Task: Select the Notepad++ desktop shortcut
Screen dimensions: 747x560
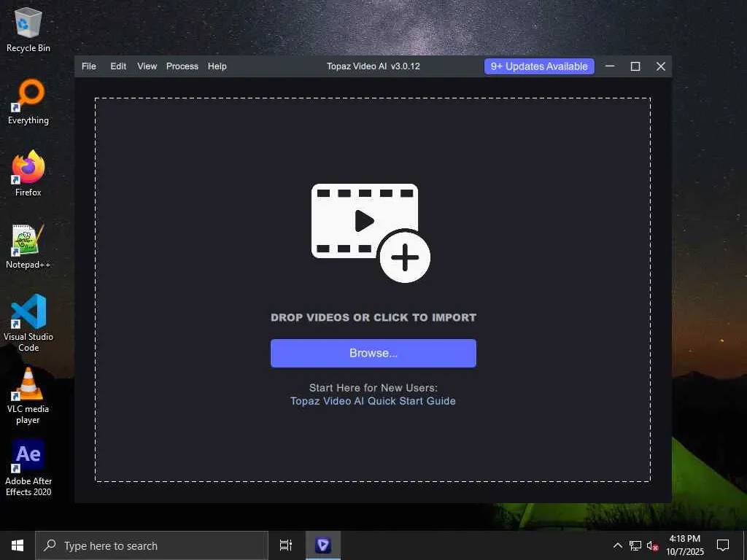Action: 28,246
